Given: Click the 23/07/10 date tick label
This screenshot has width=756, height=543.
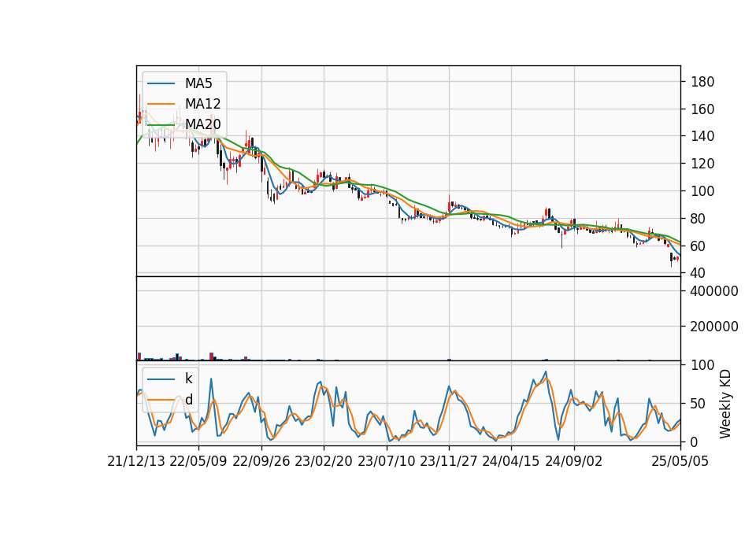Looking at the screenshot, I should pyautogui.click(x=386, y=461).
